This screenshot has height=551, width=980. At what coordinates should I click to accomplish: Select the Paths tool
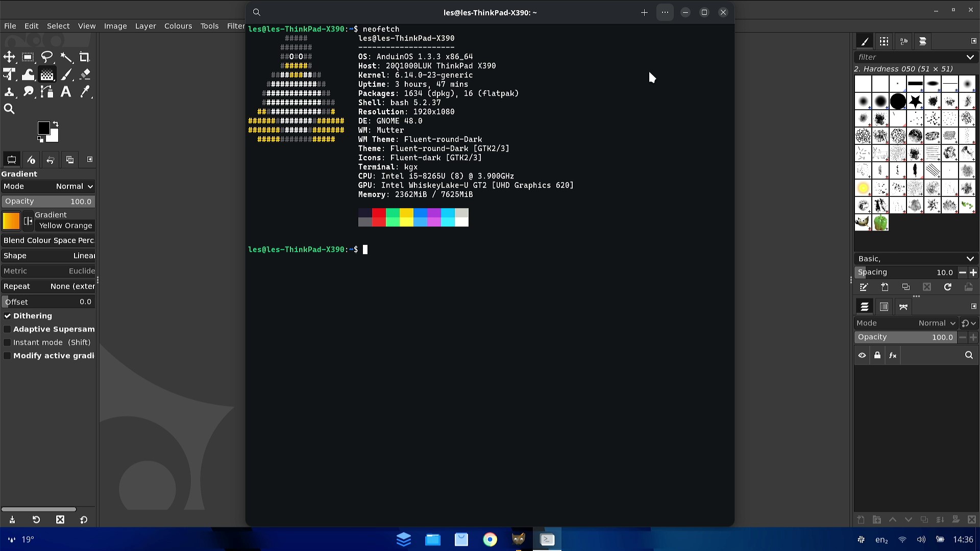[x=47, y=92]
